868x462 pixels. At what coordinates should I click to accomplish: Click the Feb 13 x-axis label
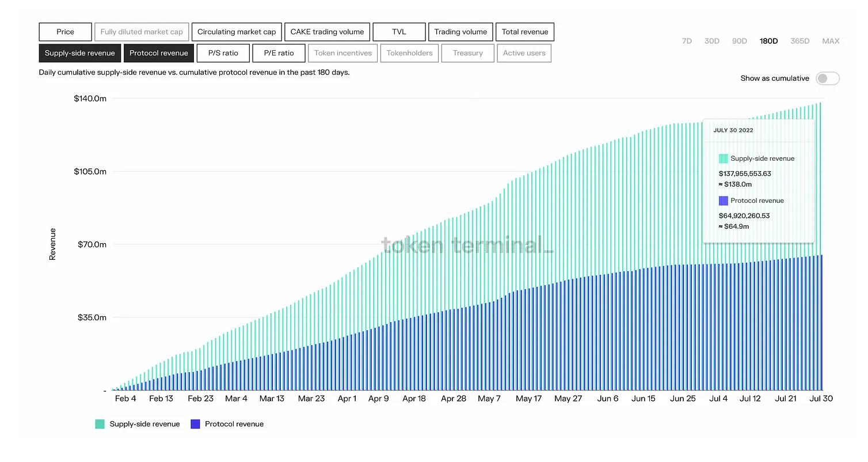161,398
